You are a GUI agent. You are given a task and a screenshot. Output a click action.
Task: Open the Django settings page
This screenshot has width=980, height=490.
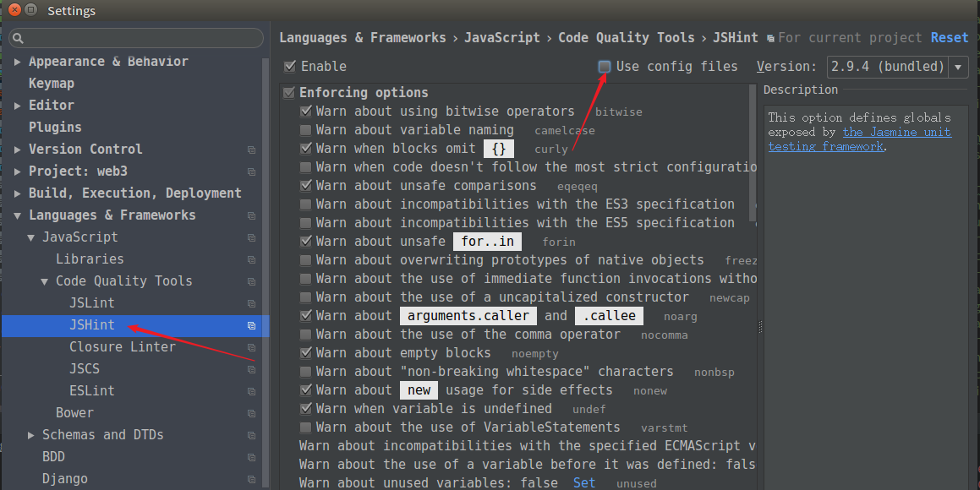click(x=65, y=479)
